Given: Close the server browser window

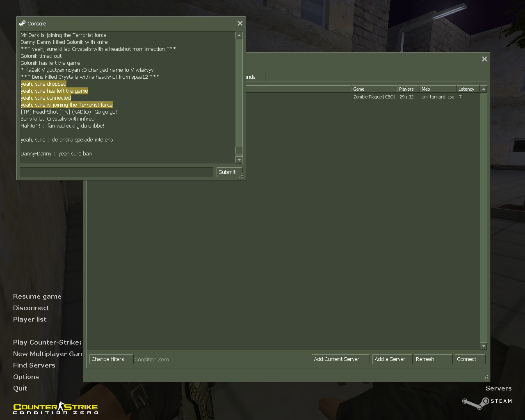Looking at the screenshot, I should tap(484, 59).
